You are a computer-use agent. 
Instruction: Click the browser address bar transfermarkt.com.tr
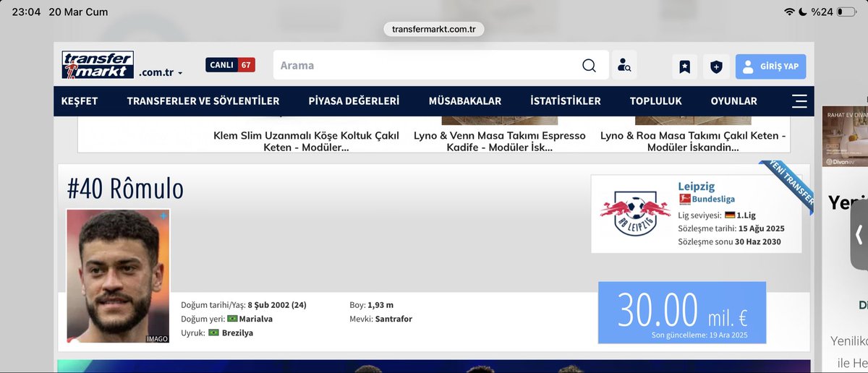tap(434, 29)
